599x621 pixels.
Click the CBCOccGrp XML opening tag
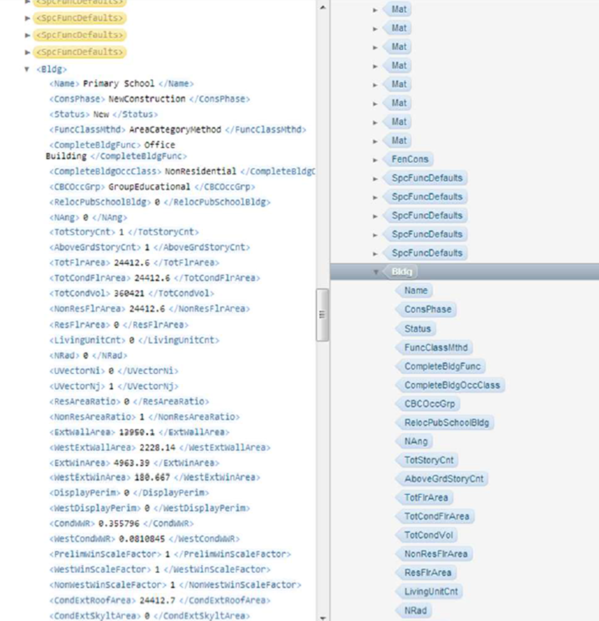tap(77, 187)
